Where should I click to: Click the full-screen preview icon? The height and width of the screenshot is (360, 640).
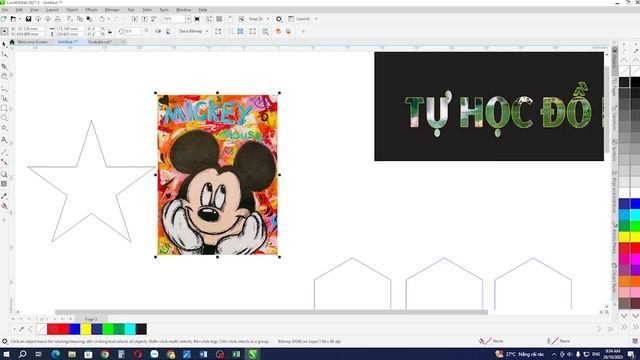point(197,19)
